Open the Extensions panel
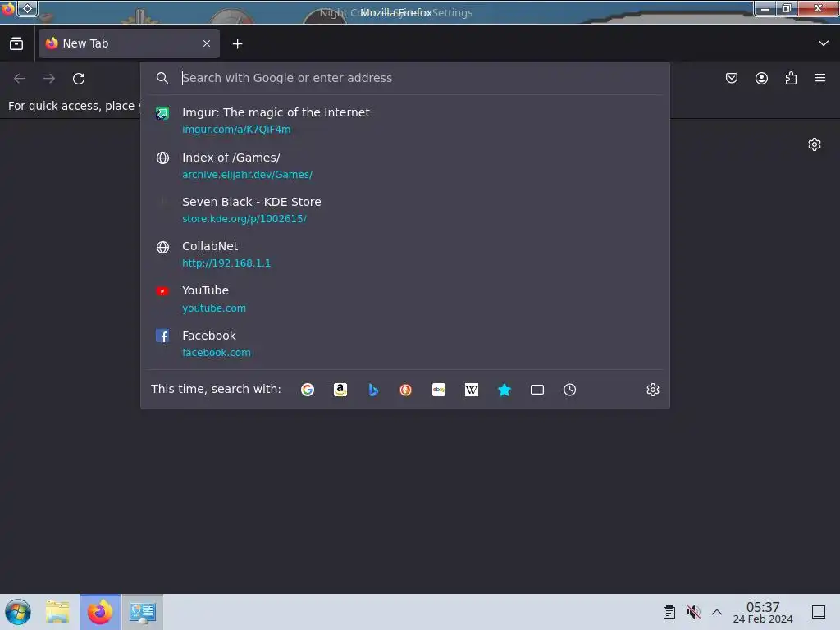The width and height of the screenshot is (840, 630). point(791,78)
